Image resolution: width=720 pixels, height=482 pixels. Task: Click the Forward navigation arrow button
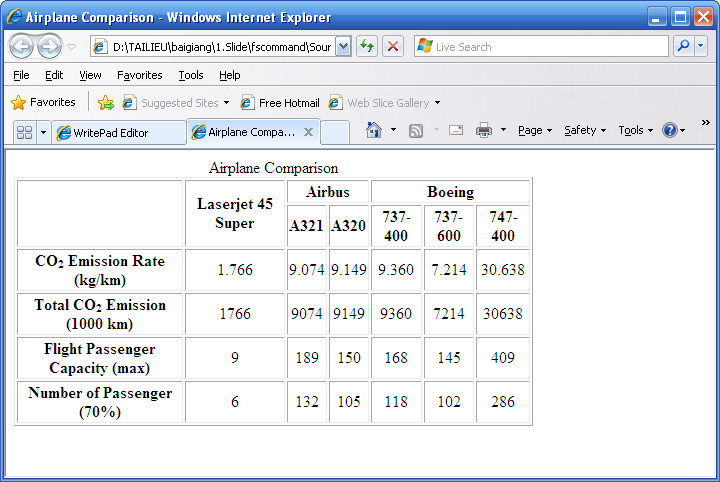49,46
